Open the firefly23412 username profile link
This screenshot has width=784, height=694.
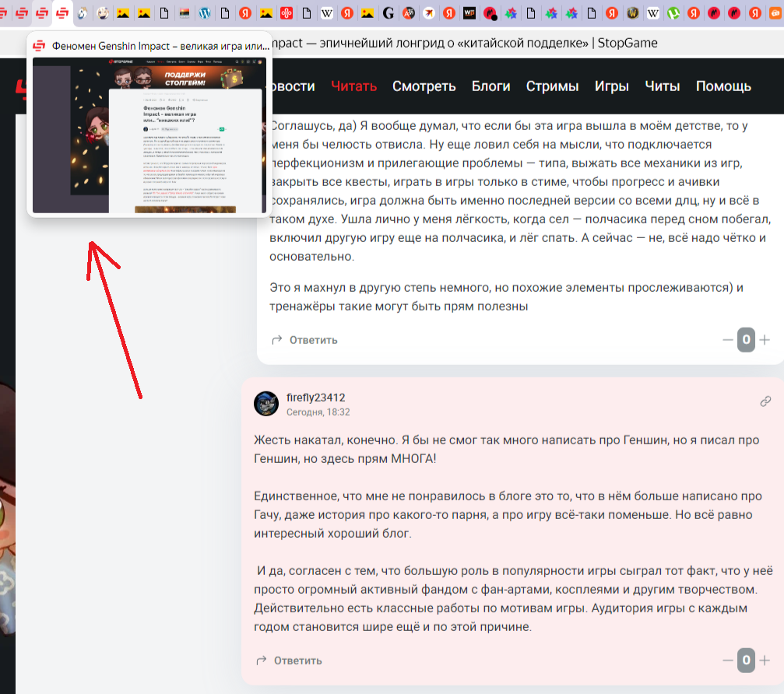tap(315, 398)
